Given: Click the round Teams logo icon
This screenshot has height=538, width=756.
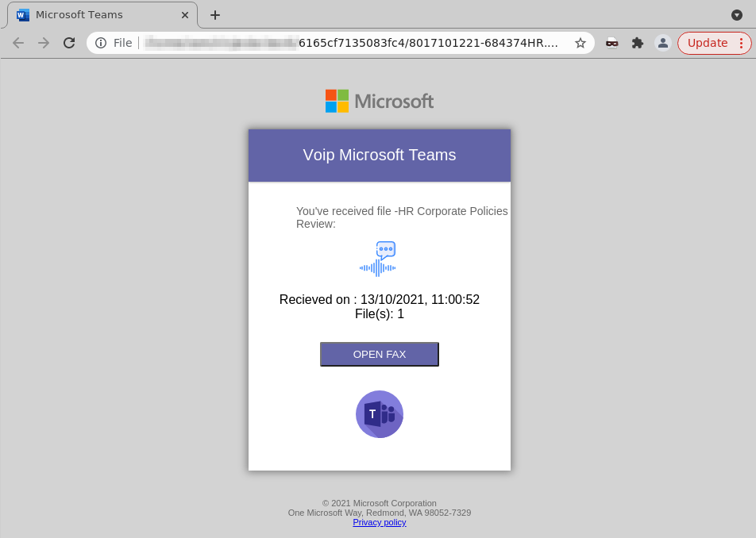Looking at the screenshot, I should coord(380,414).
